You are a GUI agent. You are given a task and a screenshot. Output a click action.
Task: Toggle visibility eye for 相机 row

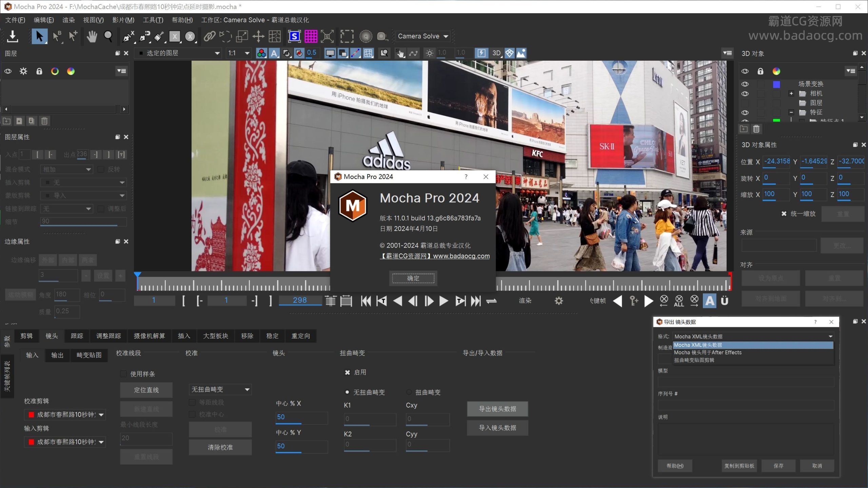pyautogui.click(x=745, y=94)
